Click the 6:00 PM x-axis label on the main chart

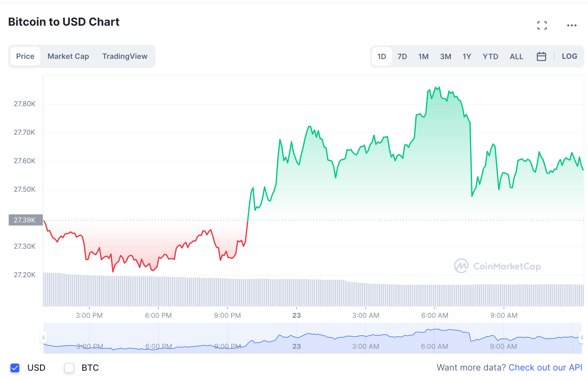click(158, 316)
